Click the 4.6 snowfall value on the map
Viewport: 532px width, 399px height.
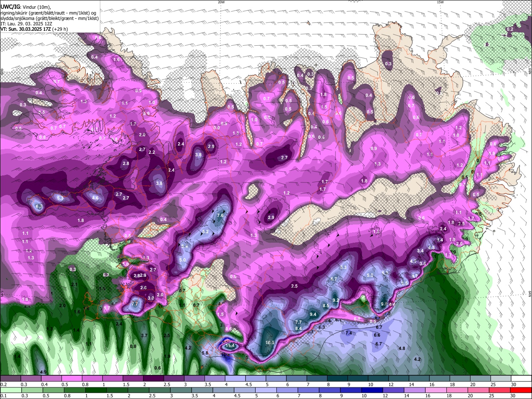pyautogui.click(x=95, y=198)
